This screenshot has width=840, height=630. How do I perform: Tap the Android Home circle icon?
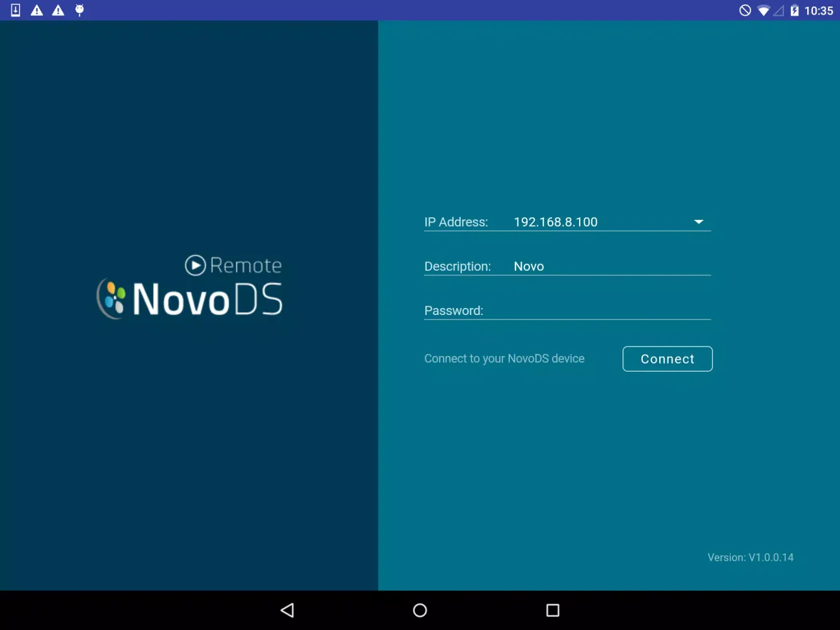[x=420, y=610]
